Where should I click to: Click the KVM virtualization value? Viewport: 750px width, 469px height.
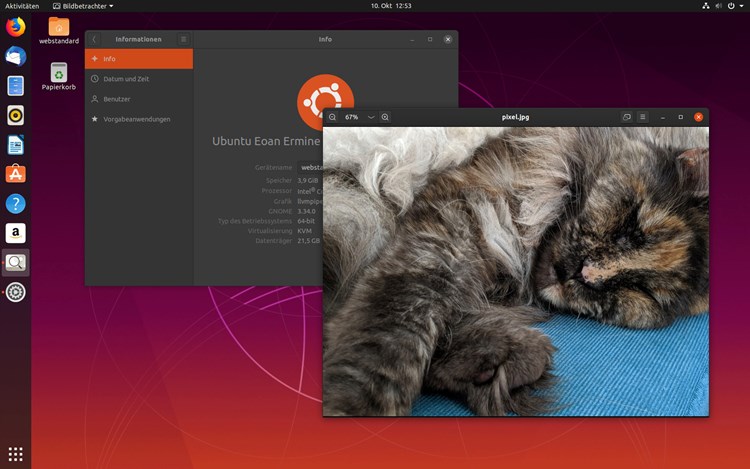coord(305,231)
